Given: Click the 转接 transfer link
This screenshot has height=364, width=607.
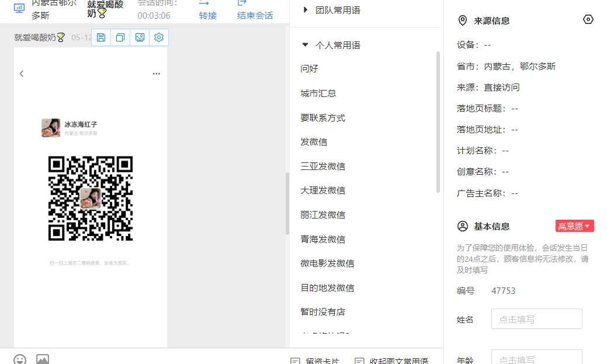Looking at the screenshot, I should (208, 16).
